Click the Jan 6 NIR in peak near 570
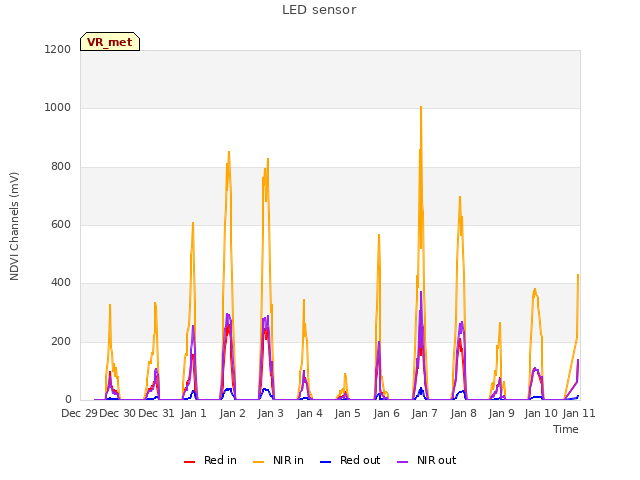This screenshot has width=640, height=480. (x=379, y=235)
